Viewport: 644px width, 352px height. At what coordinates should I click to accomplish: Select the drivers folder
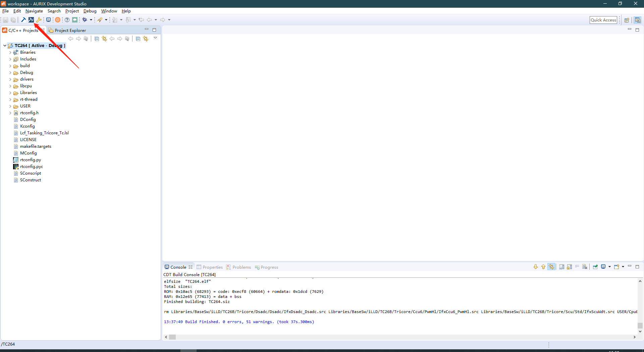27,79
